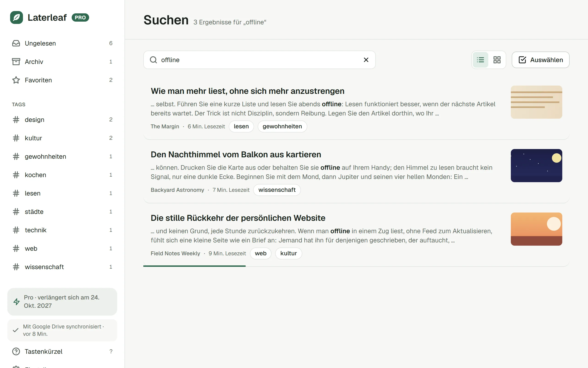Click the wissenschaft tag chip on Nachthimmel result

[x=277, y=190]
